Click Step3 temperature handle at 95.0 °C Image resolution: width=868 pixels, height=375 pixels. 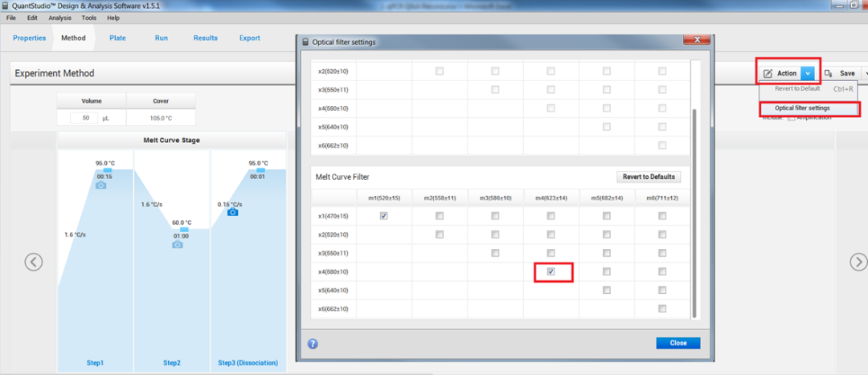pyautogui.click(x=260, y=169)
